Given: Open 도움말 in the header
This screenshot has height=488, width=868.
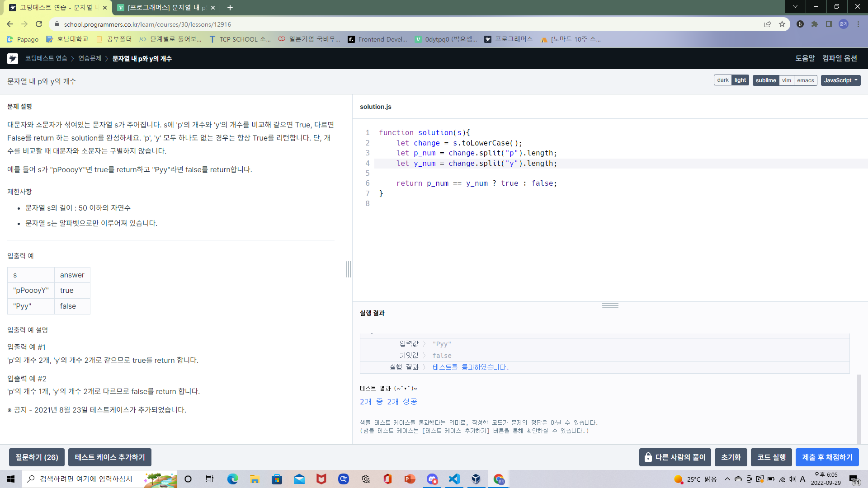Looking at the screenshot, I should tap(805, 58).
